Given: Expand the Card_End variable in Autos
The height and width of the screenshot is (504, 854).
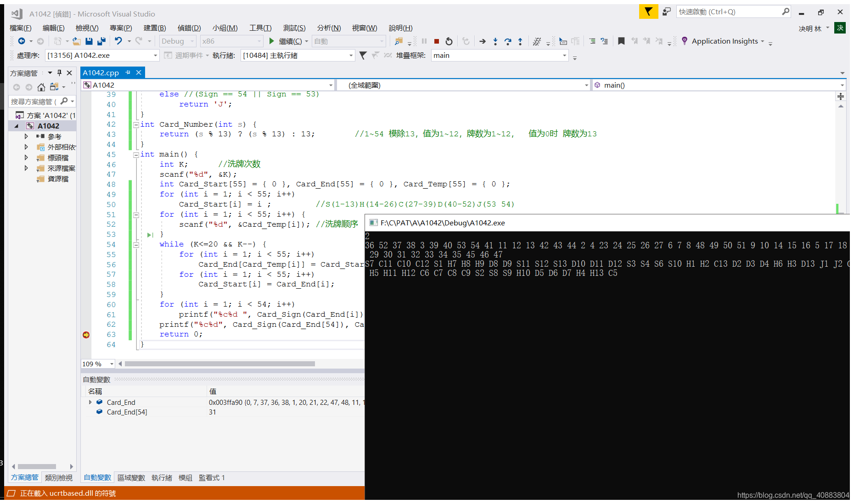Looking at the screenshot, I should tap(90, 402).
